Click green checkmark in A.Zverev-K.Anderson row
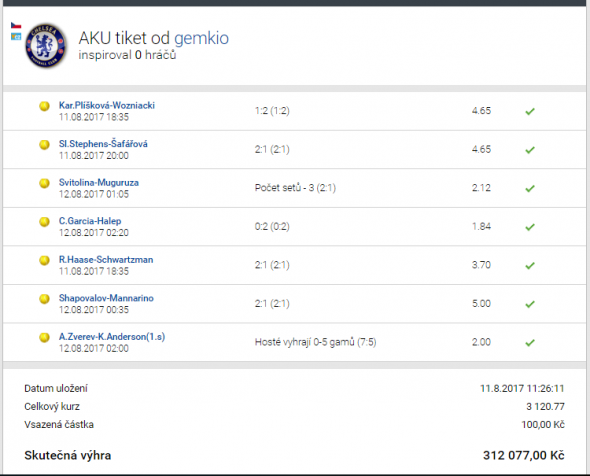The width and height of the screenshot is (590, 476). click(530, 342)
